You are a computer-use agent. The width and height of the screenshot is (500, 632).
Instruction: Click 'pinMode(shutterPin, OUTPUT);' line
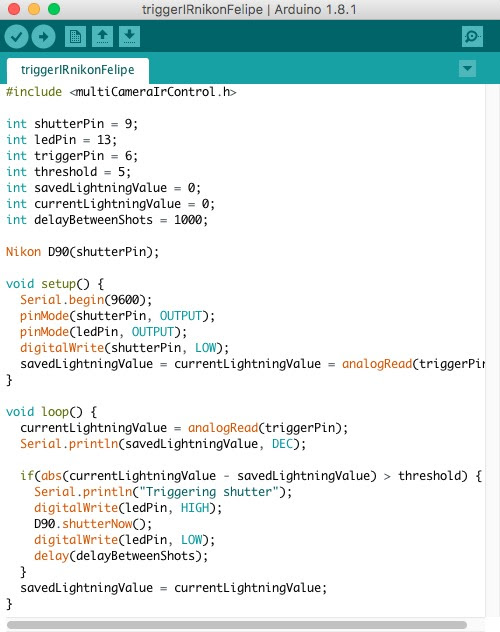click(x=117, y=316)
